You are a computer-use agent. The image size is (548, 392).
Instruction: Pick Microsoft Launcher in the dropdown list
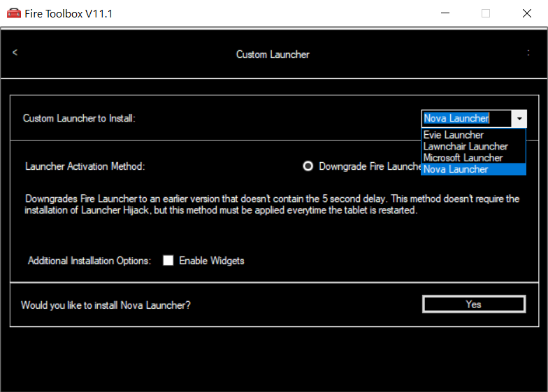473,158
